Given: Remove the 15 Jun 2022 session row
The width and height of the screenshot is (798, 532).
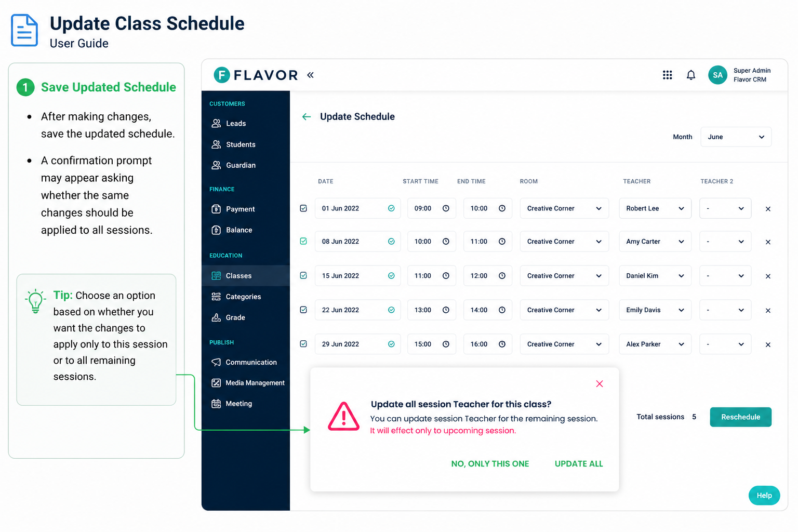Looking at the screenshot, I should 768,276.
